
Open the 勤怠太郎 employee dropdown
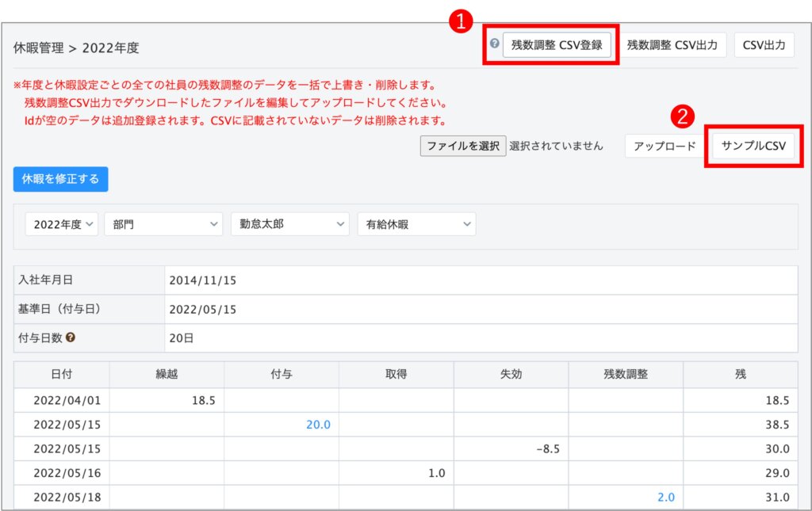pyautogui.click(x=289, y=224)
